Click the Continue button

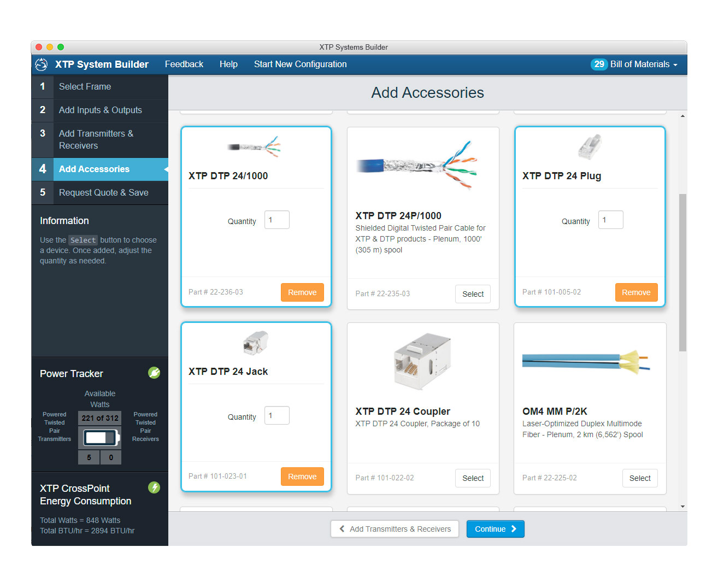495,529
